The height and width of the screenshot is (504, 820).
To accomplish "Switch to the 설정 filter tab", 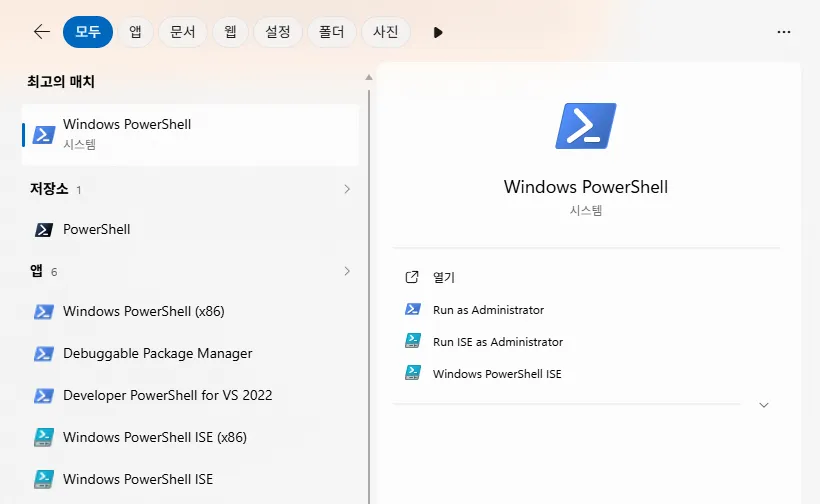I will (x=278, y=32).
